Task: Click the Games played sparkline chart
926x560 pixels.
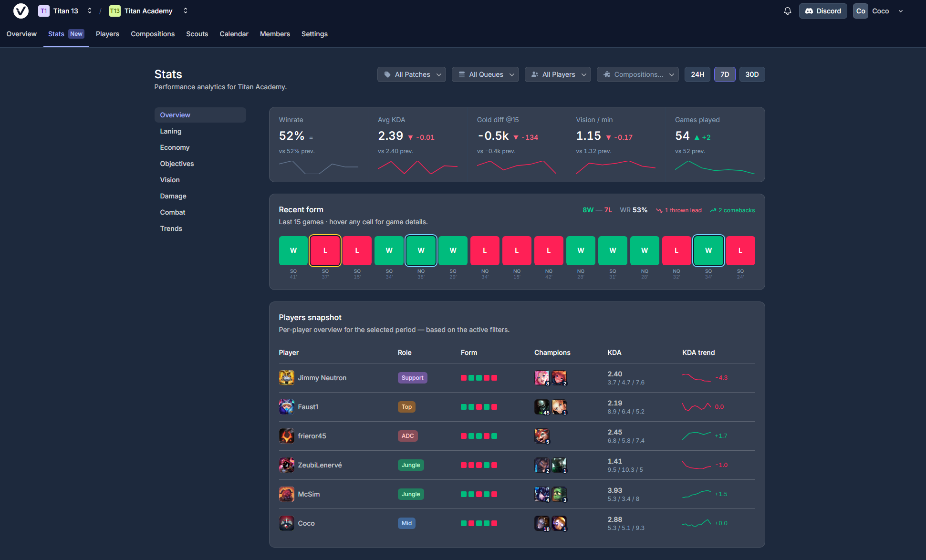Action: (715, 167)
